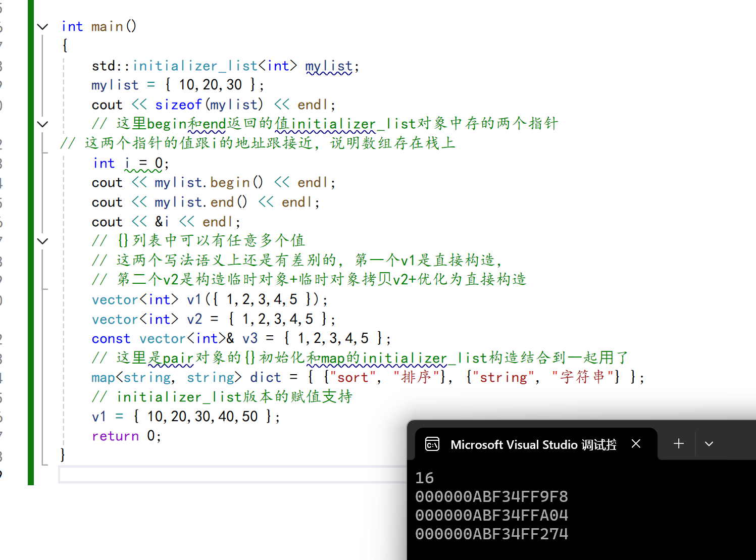756x560 pixels.
Task: Click 'mylist.begin()' call in the code
Action: click(209, 182)
